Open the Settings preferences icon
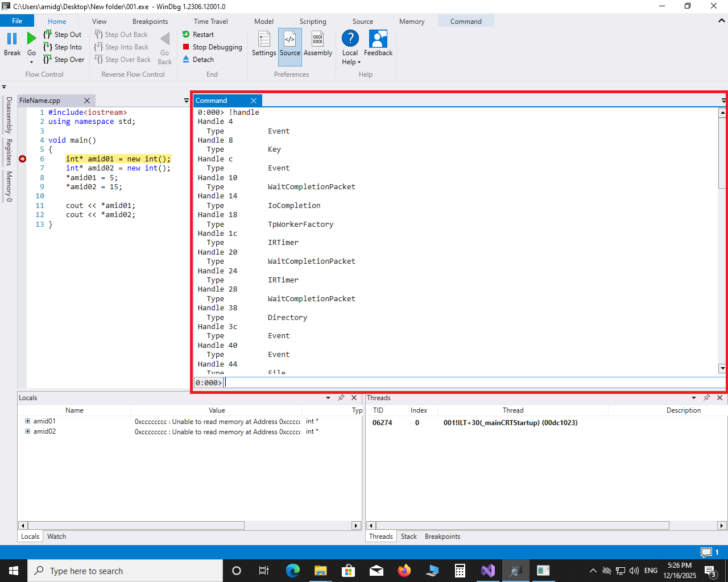Viewport: 728px width, 582px height. pyautogui.click(x=264, y=39)
